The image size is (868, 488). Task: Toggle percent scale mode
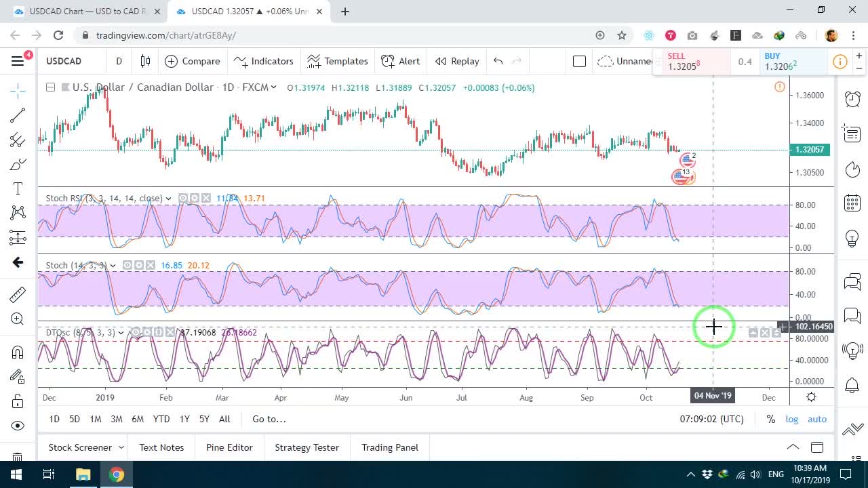(x=771, y=419)
